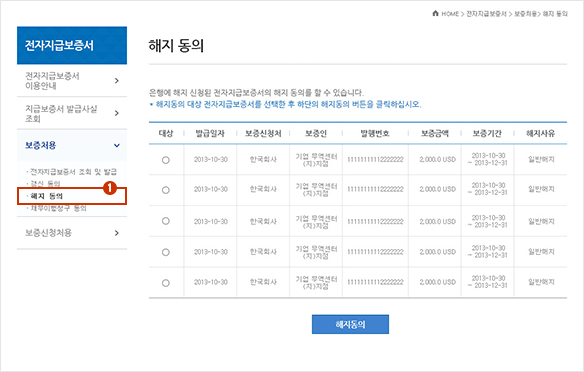Click the 전자지급보증서 blue sidebar header
The height and width of the screenshot is (372, 584).
[x=72, y=45]
